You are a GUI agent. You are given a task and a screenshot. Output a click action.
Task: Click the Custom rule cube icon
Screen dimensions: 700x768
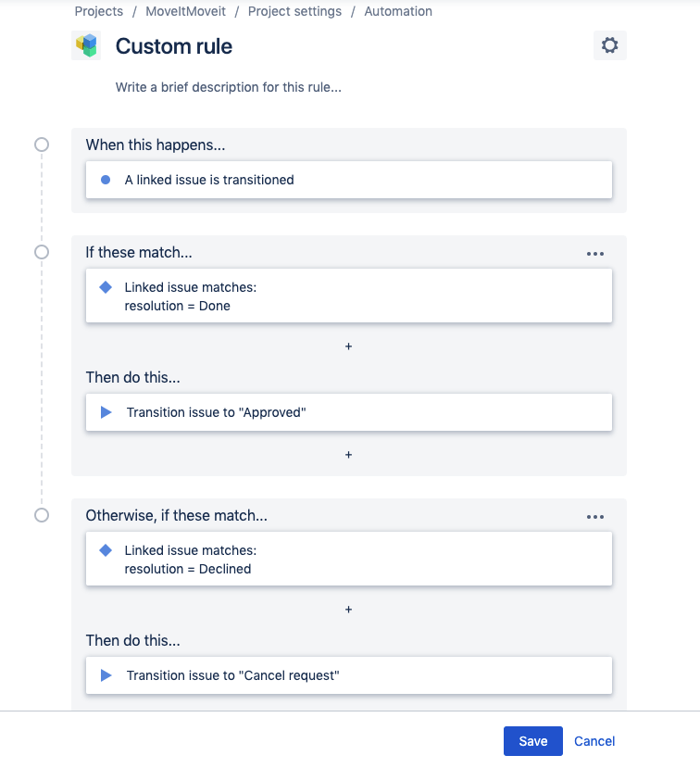(87, 44)
